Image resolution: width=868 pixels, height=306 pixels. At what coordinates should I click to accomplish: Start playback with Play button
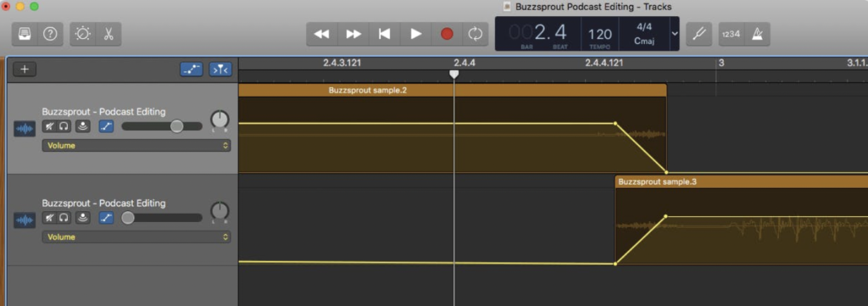(x=415, y=34)
